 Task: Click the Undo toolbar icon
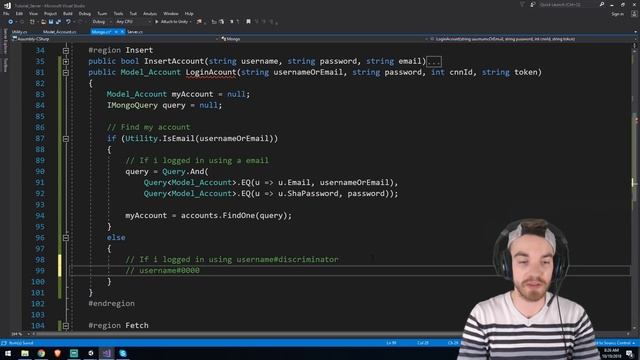[68, 22]
